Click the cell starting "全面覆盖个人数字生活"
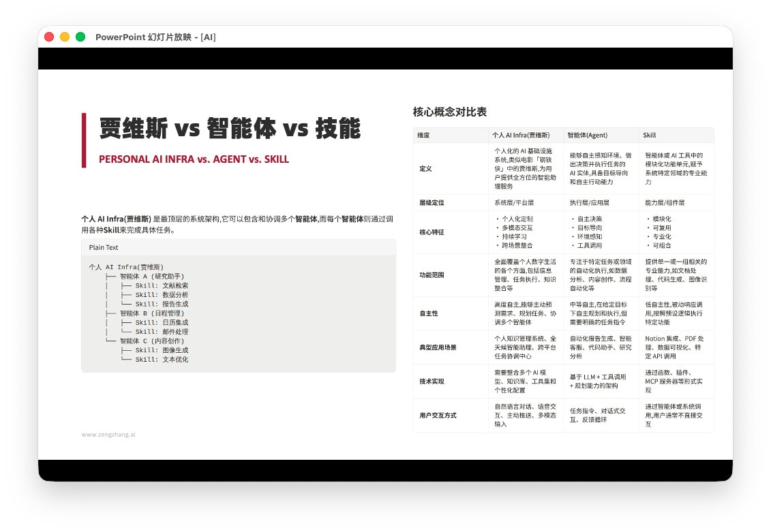771x532 pixels. pyautogui.click(x=525, y=275)
